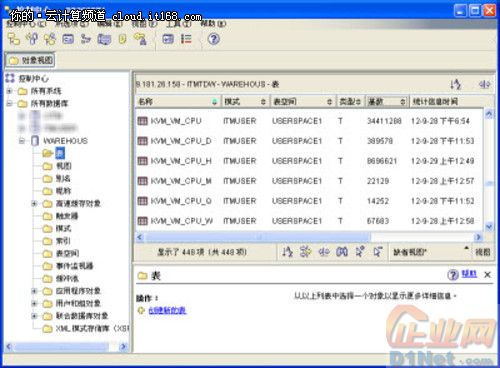Open the Health Center monitor toolbar icon

click(104, 39)
